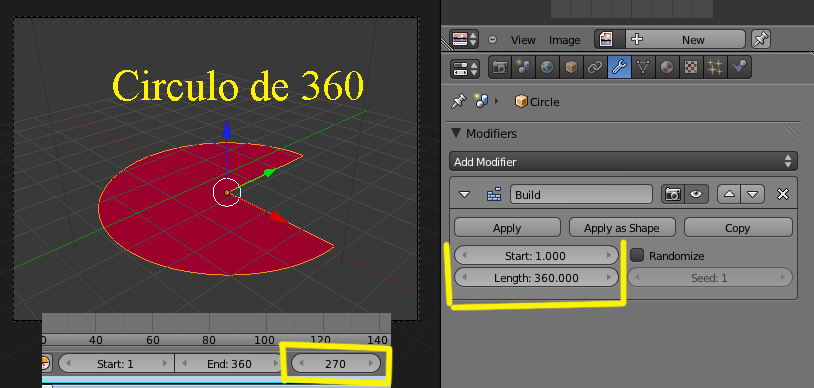Click the white manipulator circle at origin
Screen dimensions: 814x388
(x=227, y=192)
